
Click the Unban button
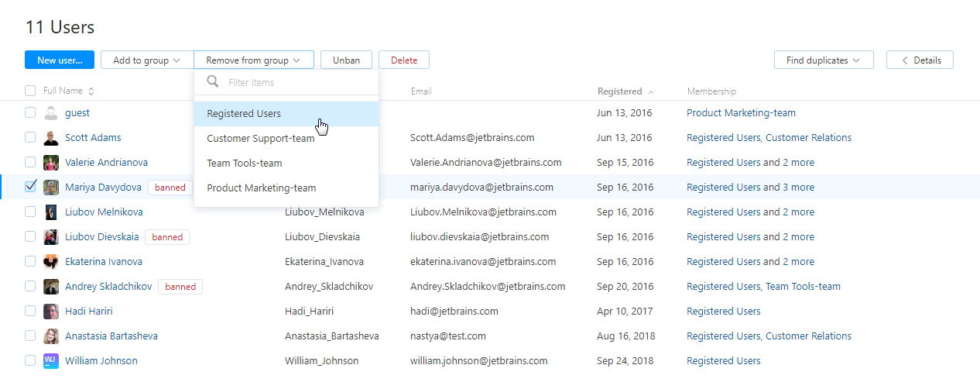(346, 60)
